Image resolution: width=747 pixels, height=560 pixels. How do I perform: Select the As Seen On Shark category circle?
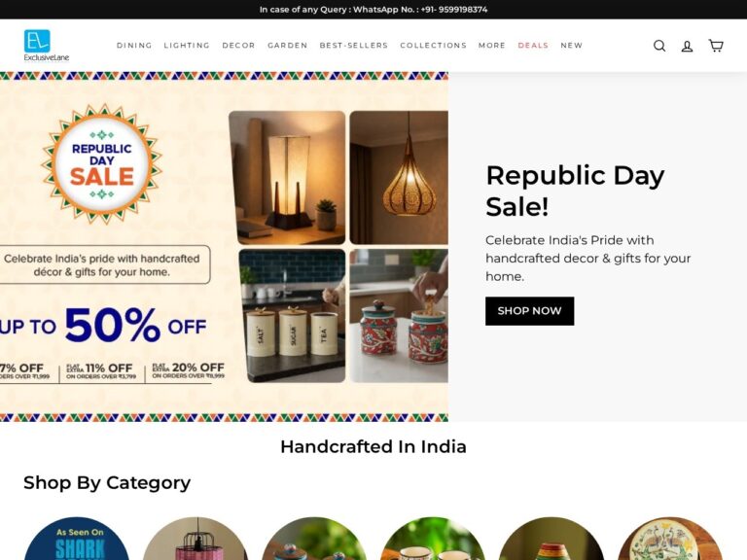pos(76,539)
